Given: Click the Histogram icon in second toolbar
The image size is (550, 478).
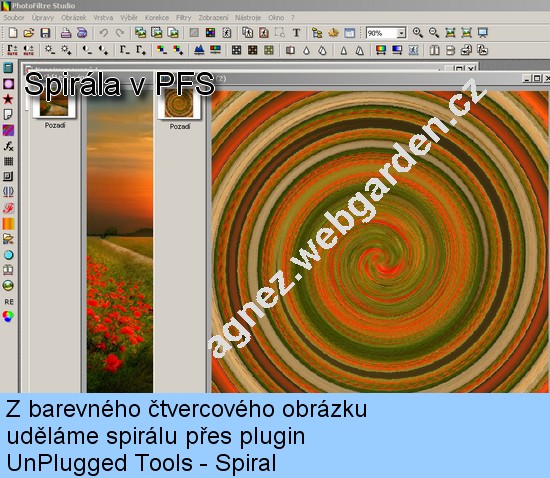Looking at the screenshot, I should 199,50.
